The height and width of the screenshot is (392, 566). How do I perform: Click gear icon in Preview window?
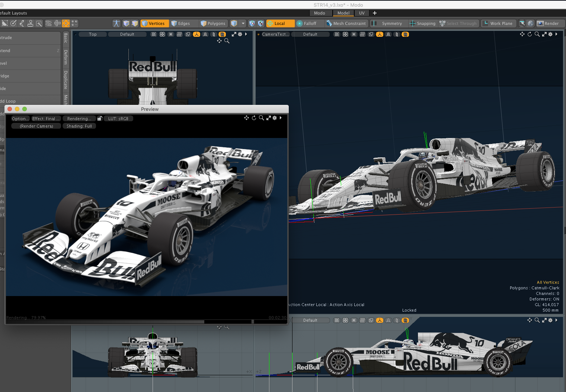pyautogui.click(x=275, y=118)
